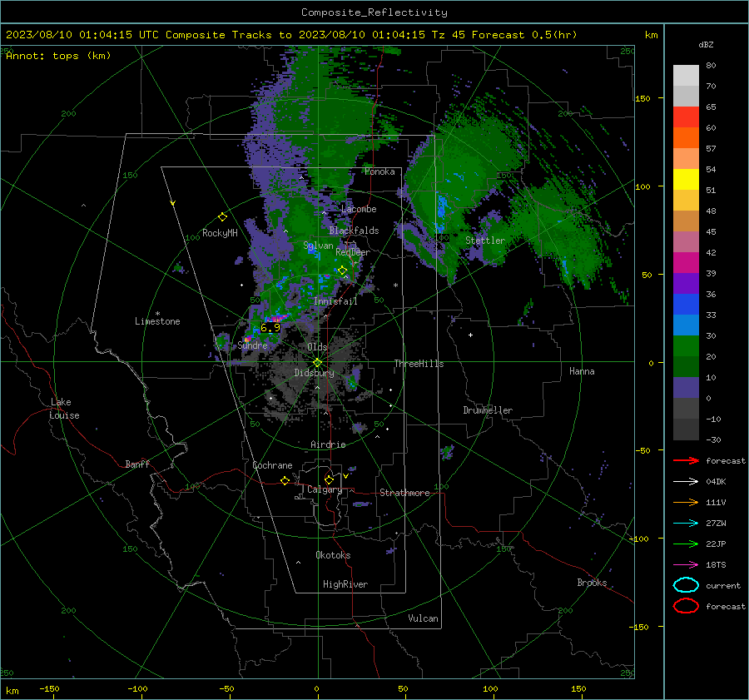Select the yellow diamond at radar center
This screenshot has height=700, width=749.
pos(317,363)
